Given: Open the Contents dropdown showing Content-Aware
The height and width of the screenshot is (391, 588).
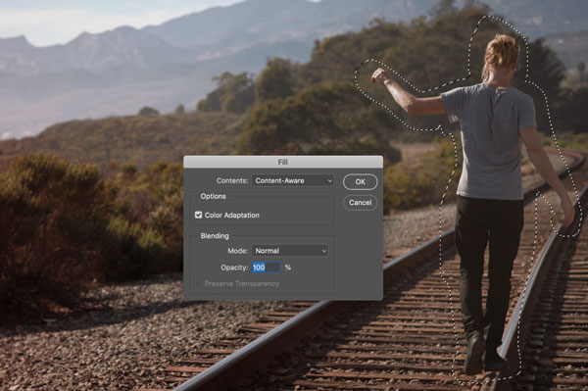Looking at the screenshot, I should point(292,180).
